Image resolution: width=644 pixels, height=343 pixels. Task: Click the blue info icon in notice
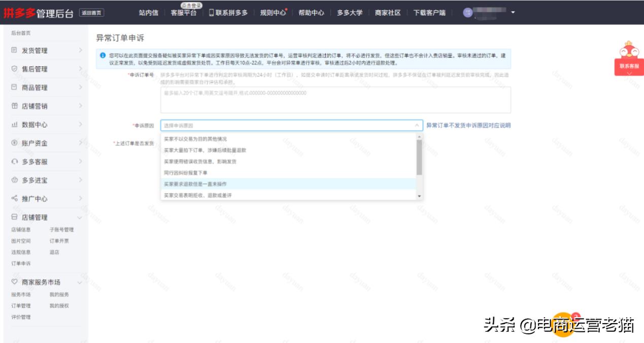[x=103, y=54]
